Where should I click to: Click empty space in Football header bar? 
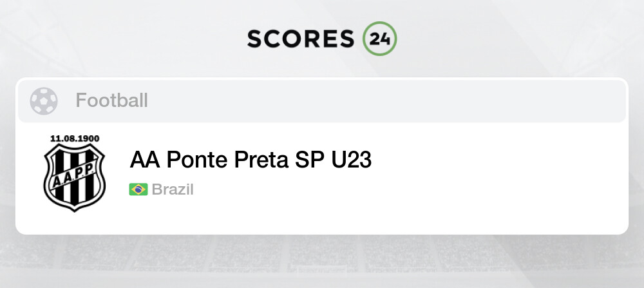click(386, 101)
